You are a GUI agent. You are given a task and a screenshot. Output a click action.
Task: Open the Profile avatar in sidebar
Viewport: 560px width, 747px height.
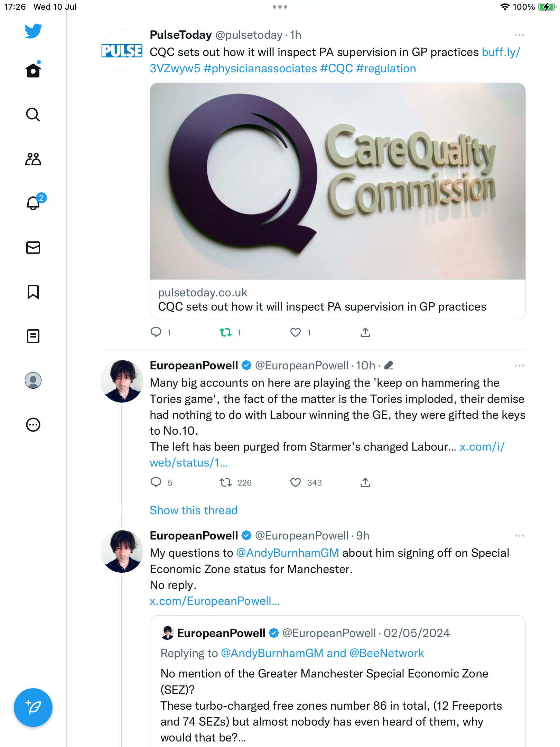33,380
